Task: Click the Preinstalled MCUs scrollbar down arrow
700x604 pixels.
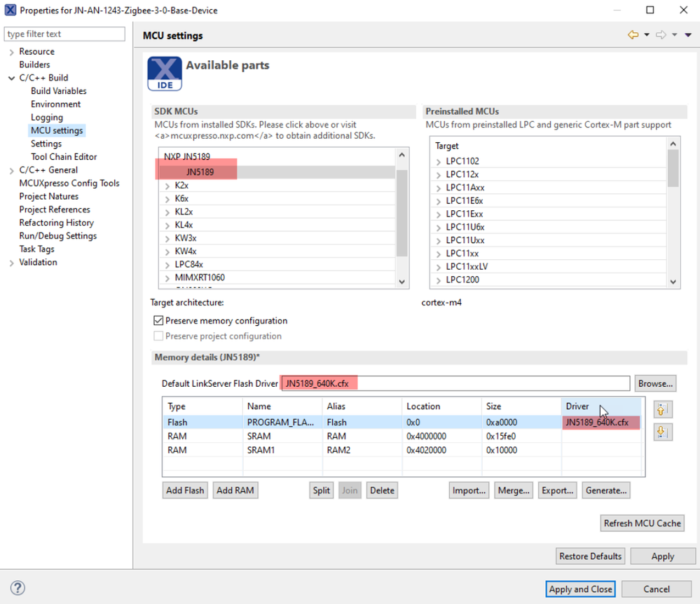Action: coord(673,282)
